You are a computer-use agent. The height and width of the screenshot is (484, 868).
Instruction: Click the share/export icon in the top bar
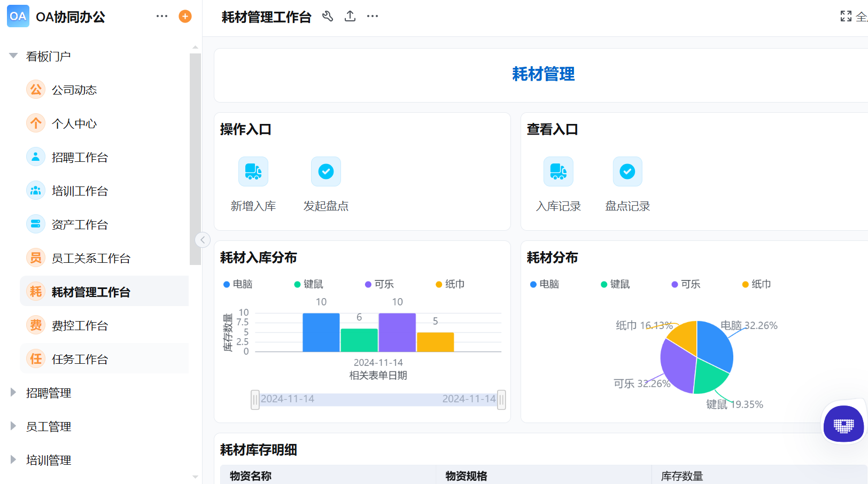click(350, 16)
